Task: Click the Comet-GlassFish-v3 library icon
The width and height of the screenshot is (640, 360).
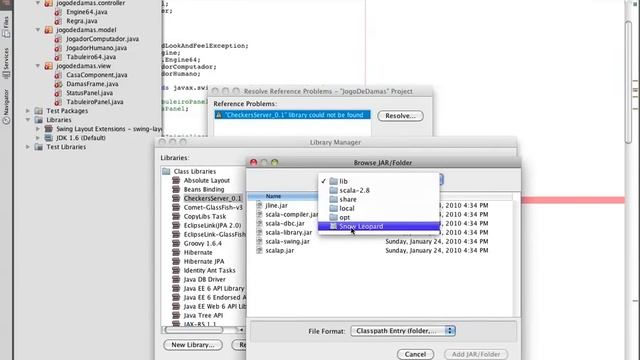Action: coord(176,207)
